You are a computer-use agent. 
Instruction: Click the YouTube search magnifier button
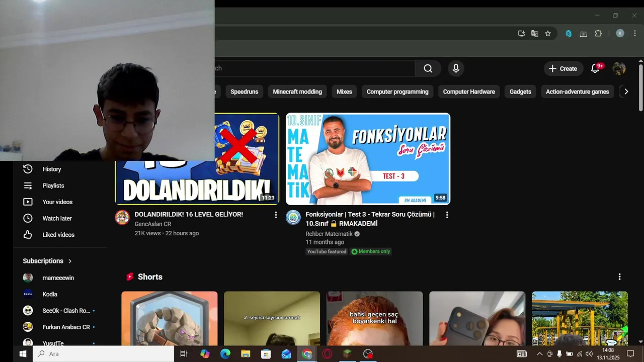(x=428, y=68)
